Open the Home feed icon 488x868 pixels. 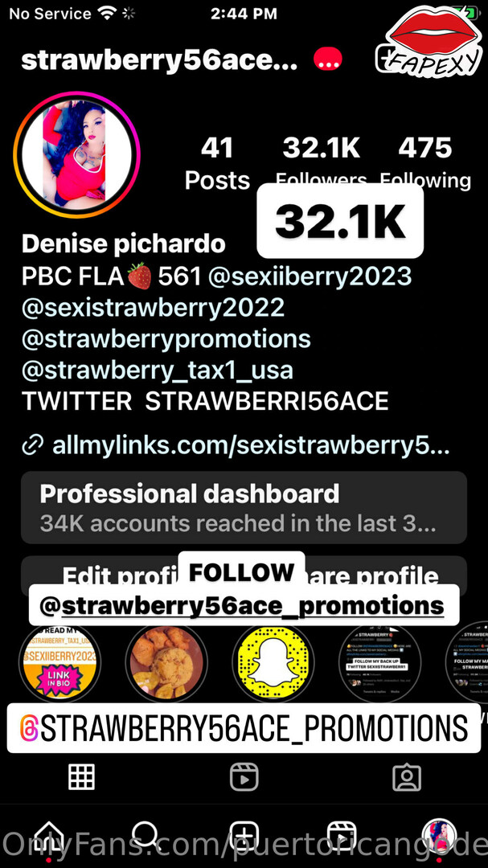pyautogui.click(x=49, y=835)
